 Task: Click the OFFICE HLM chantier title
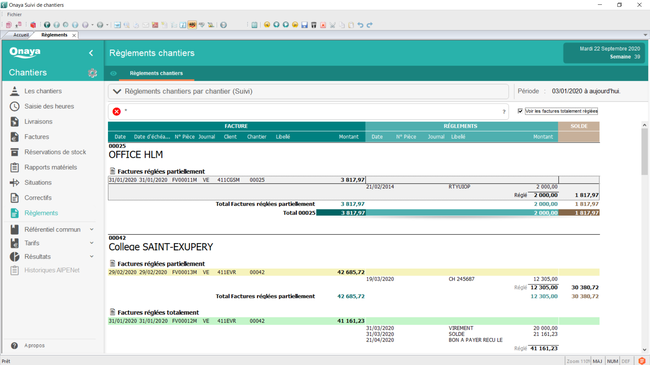click(x=136, y=155)
